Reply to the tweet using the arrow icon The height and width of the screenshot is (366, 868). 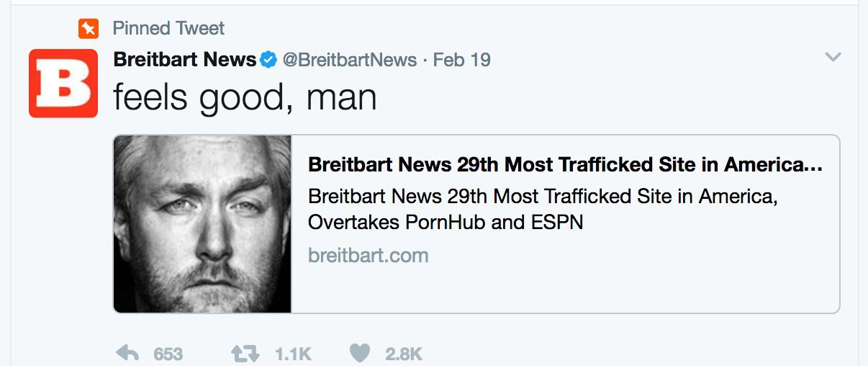pyautogui.click(x=127, y=354)
